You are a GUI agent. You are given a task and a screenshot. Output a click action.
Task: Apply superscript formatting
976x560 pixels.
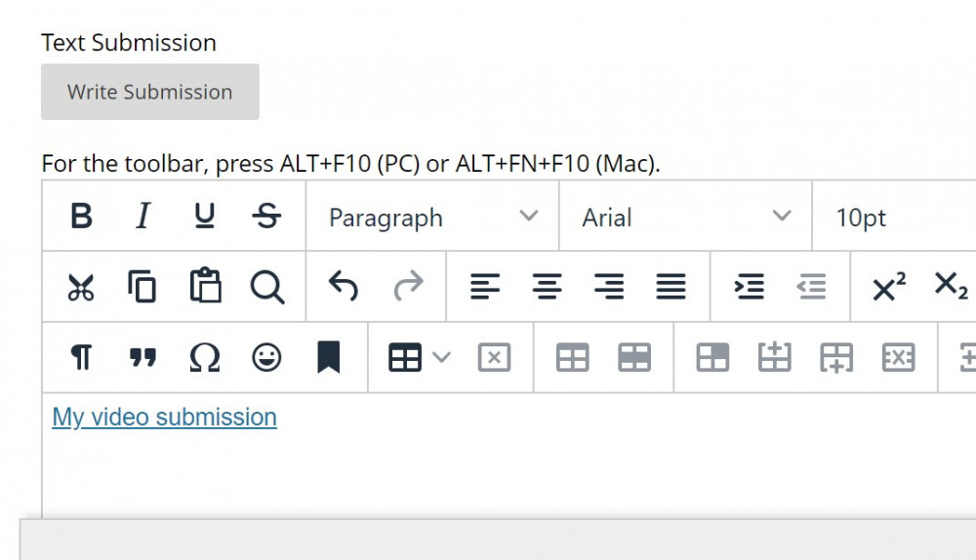(x=889, y=287)
